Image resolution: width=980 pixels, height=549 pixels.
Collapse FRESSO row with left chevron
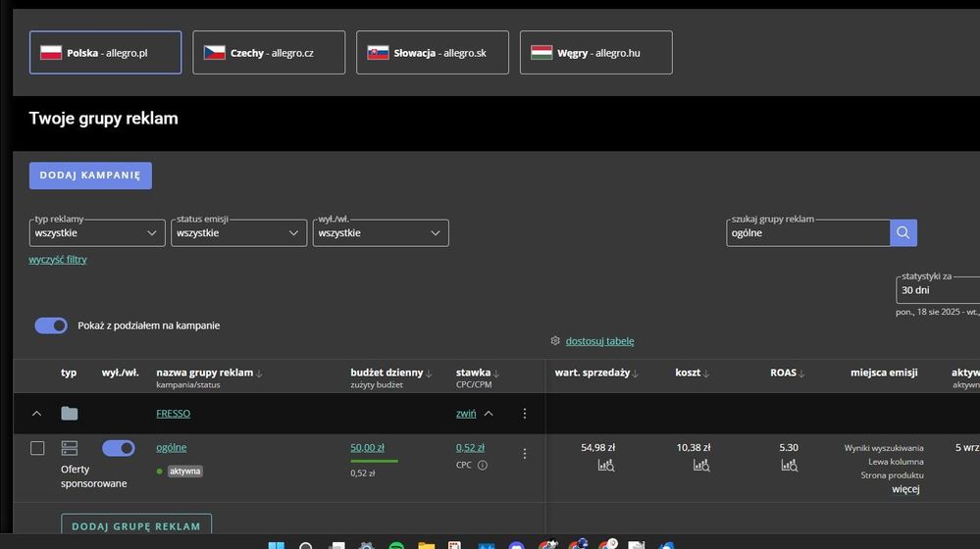click(37, 413)
